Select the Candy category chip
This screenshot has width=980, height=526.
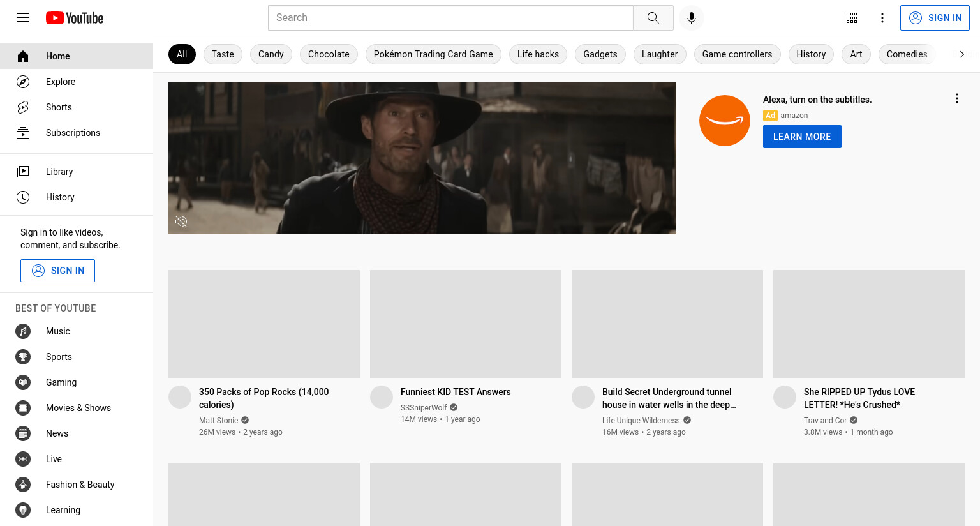click(271, 54)
